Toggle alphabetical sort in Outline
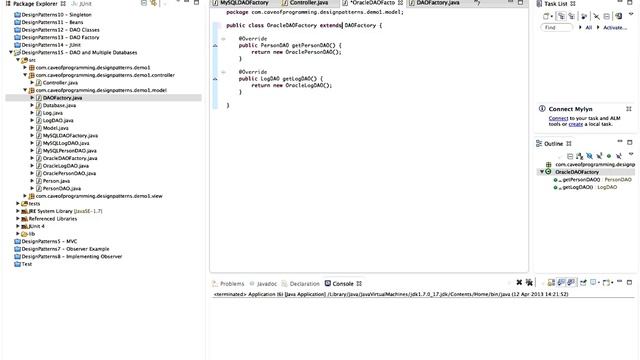Image resolution: width=640 pixels, height=360 pixels. 580,156
